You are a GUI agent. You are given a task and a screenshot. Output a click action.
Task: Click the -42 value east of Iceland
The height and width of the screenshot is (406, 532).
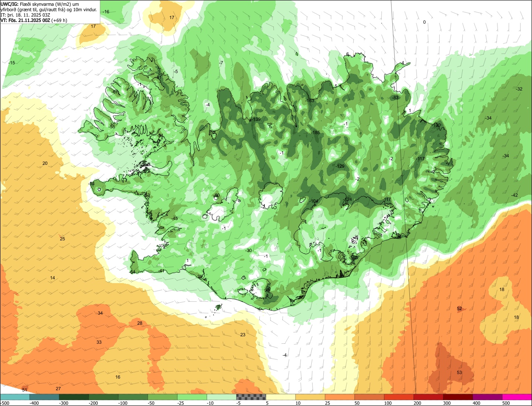coord(515,195)
